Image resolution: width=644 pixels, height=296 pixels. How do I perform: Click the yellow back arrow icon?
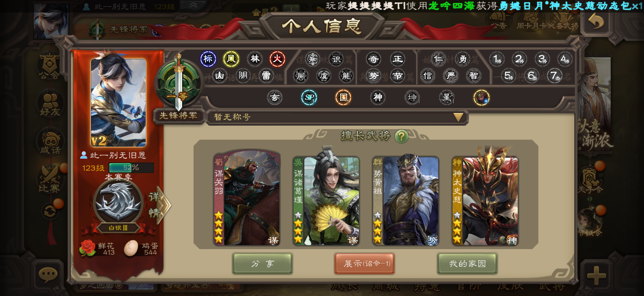click(x=597, y=22)
